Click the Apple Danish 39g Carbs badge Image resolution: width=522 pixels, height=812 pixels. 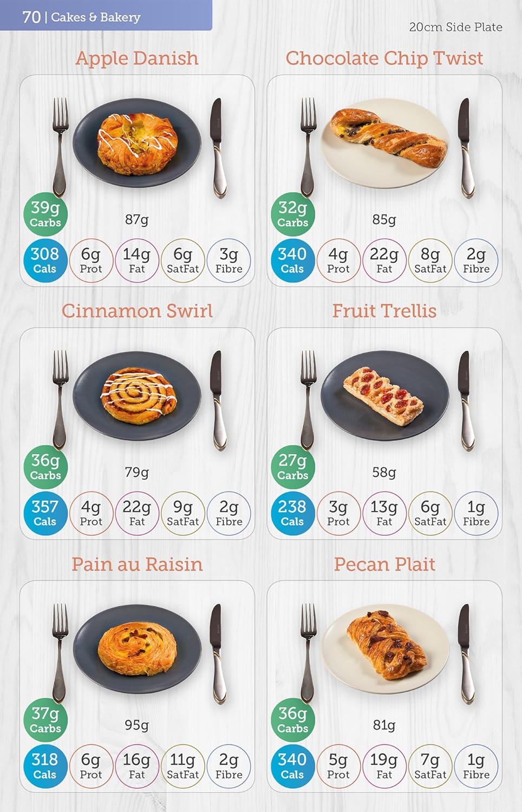pos(45,214)
